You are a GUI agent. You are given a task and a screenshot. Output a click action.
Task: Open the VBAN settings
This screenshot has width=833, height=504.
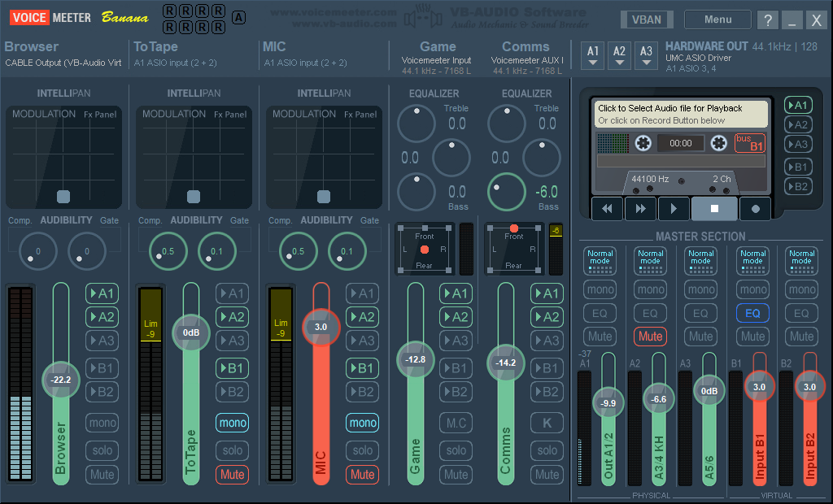coord(647,20)
